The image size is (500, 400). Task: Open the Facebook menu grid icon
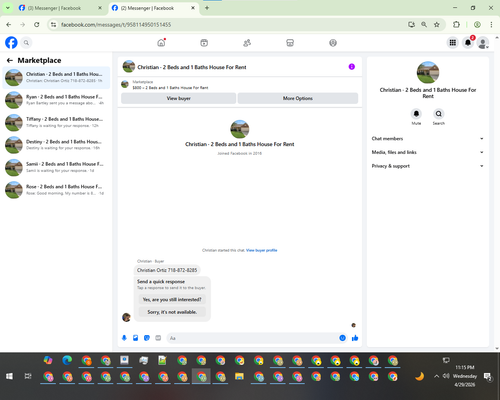click(x=453, y=43)
